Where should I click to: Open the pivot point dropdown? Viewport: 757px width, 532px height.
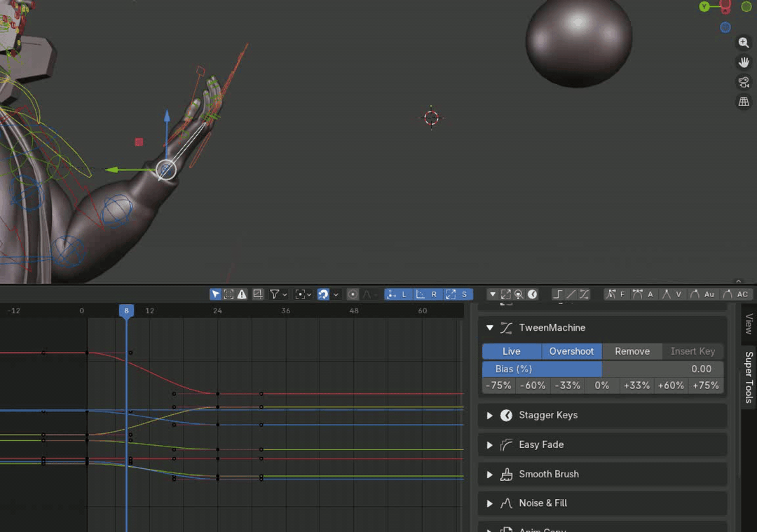[x=304, y=294]
